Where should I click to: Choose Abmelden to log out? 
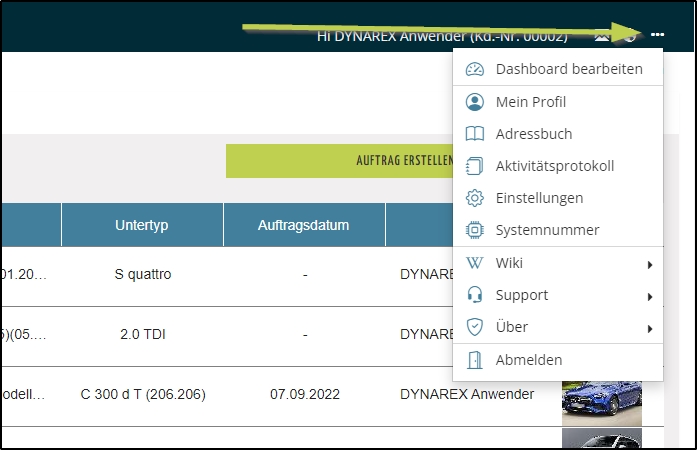[528, 360]
